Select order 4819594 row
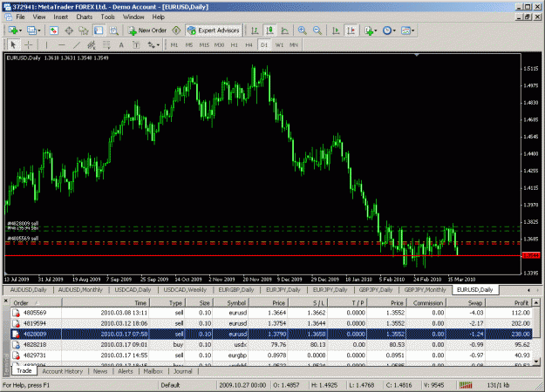This screenshot has width=545, height=392. [271, 323]
